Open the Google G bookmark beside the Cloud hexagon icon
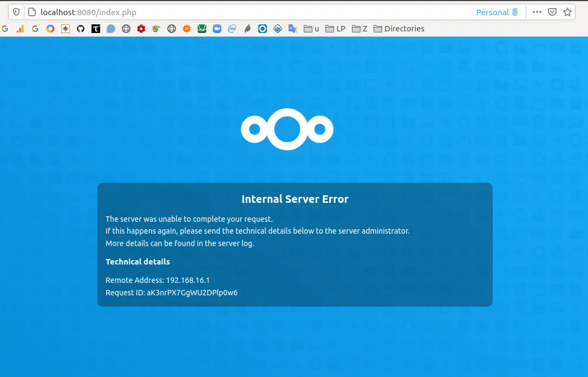588x377 pixels. [35, 29]
